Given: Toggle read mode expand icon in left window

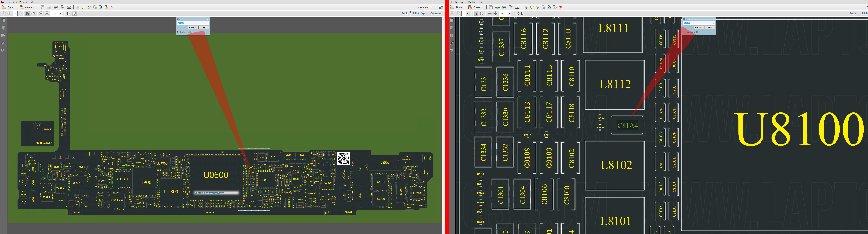Looking at the screenshot, I should (441, 7).
